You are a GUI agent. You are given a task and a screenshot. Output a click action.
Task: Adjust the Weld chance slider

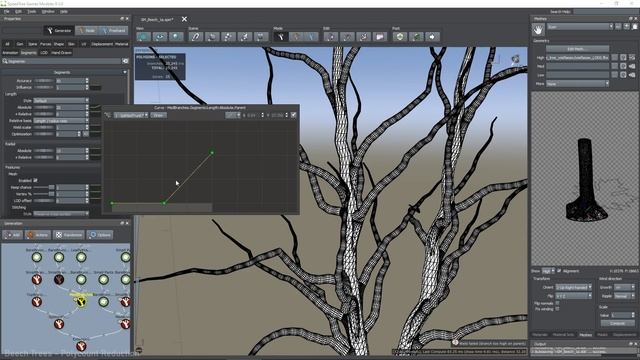click(44, 187)
